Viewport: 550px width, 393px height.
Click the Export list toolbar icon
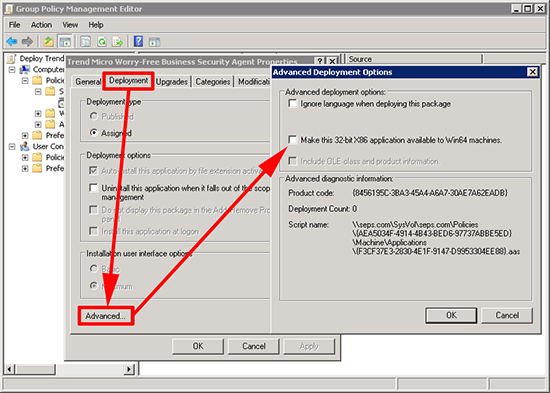pyautogui.click(x=118, y=42)
